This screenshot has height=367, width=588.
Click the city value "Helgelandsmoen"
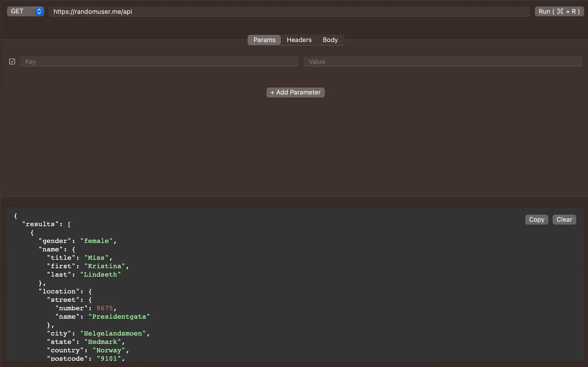point(113,334)
